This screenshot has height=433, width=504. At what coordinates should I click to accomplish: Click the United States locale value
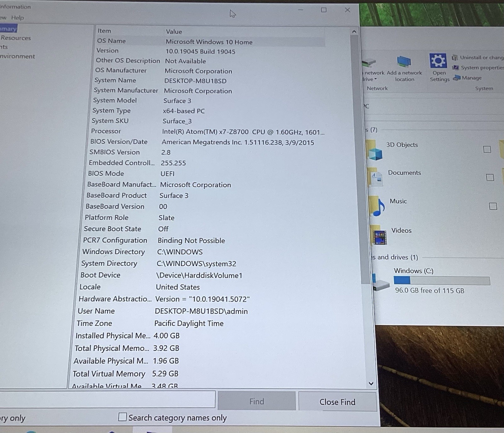(x=178, y=287)
